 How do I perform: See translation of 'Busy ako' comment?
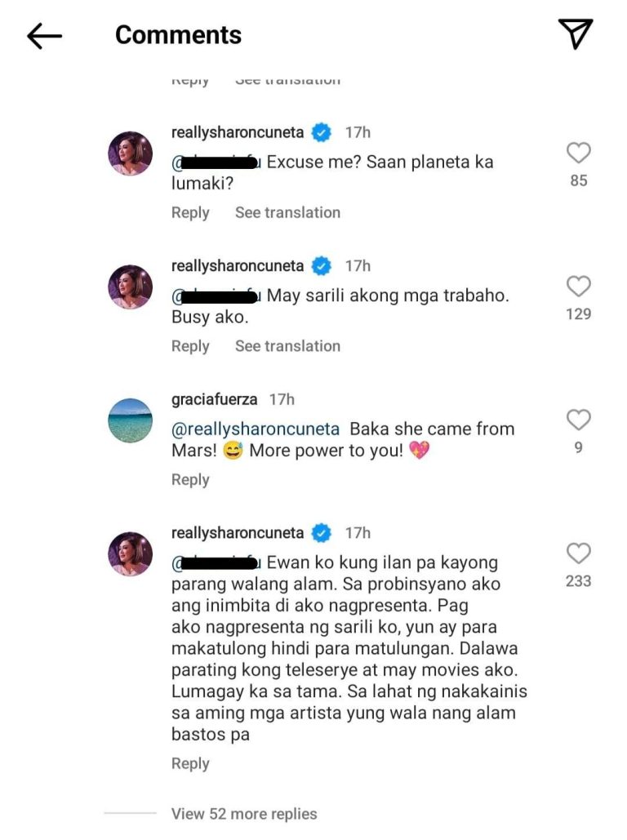point(287,346)
